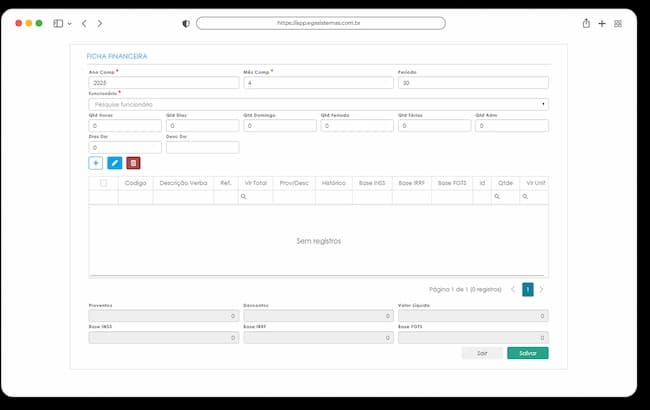Show tab overview grid icon
The image size is (650, 410).
point(618,24)
